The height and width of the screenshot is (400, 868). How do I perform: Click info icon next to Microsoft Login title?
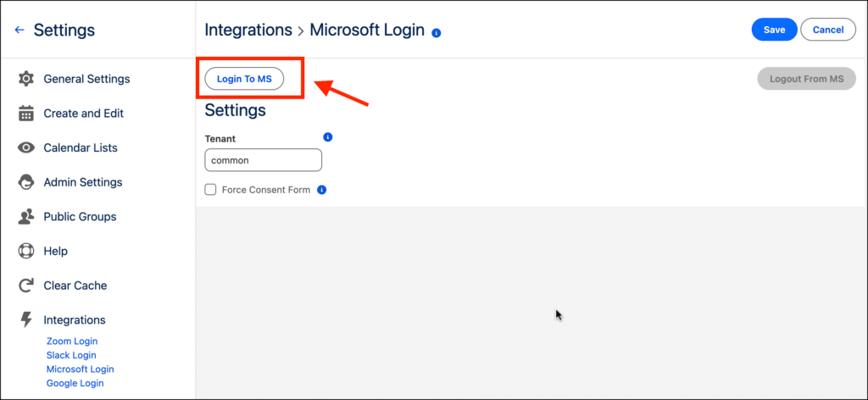click(x=437, y=33)
